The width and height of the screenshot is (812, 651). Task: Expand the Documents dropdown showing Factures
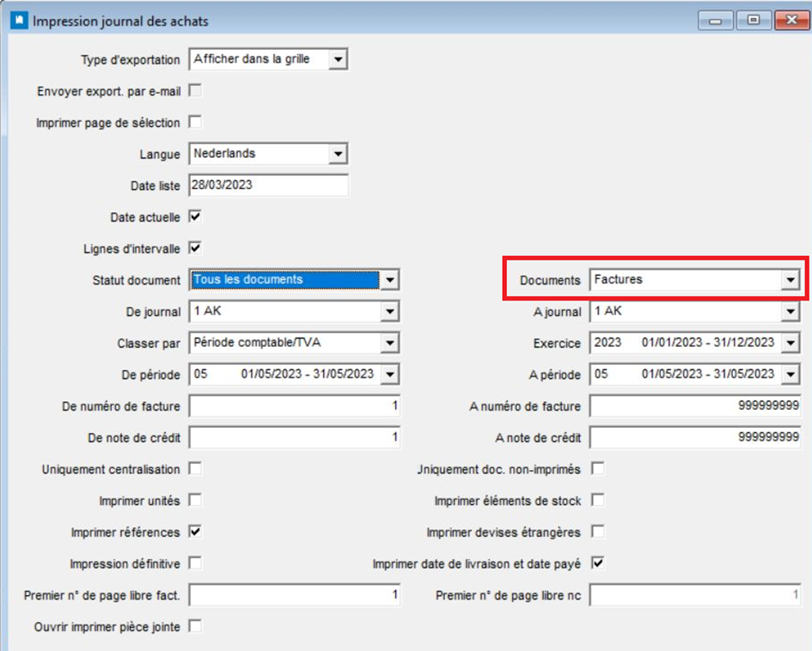point(791,280)
